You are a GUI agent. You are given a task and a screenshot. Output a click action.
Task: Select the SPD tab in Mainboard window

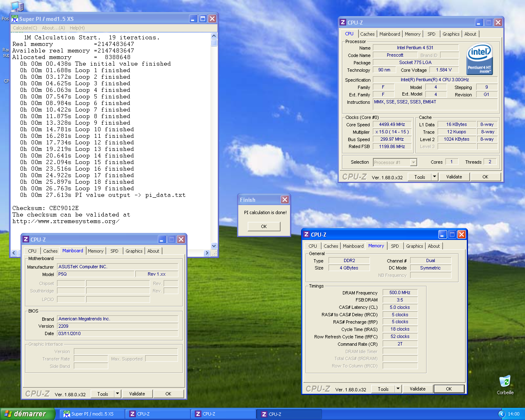pos(114,251)
